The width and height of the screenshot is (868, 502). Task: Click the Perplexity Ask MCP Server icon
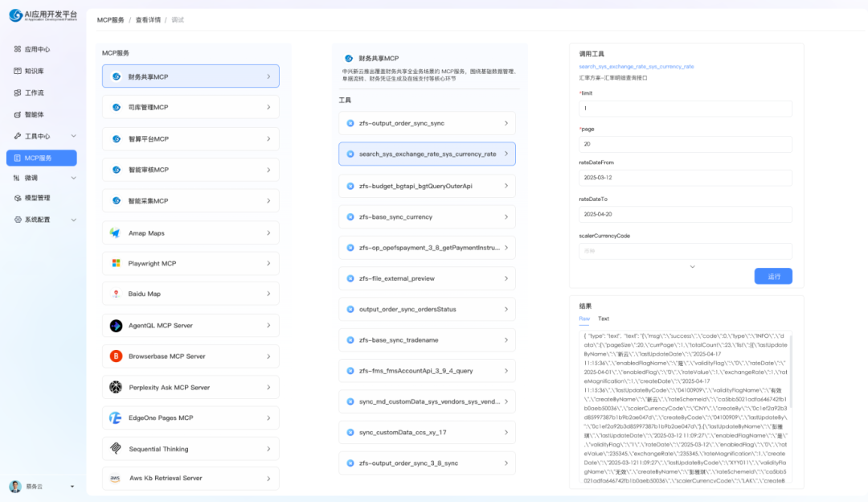(116, 387)
